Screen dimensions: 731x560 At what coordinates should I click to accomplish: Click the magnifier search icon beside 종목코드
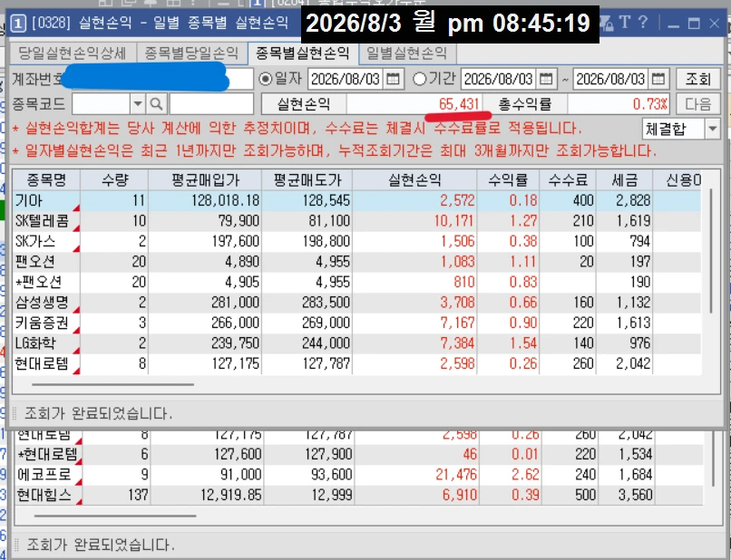point(156,104)
